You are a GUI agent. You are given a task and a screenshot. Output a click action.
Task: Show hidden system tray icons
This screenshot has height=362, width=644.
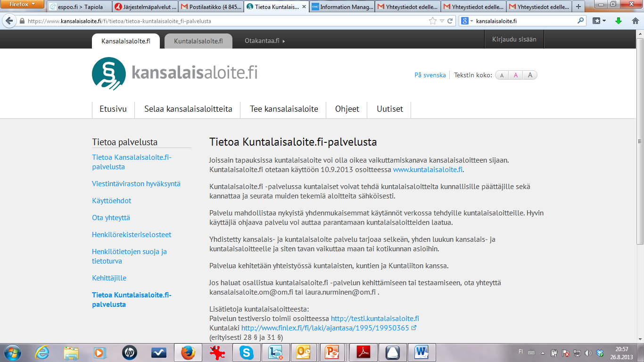tap(543, 353)
